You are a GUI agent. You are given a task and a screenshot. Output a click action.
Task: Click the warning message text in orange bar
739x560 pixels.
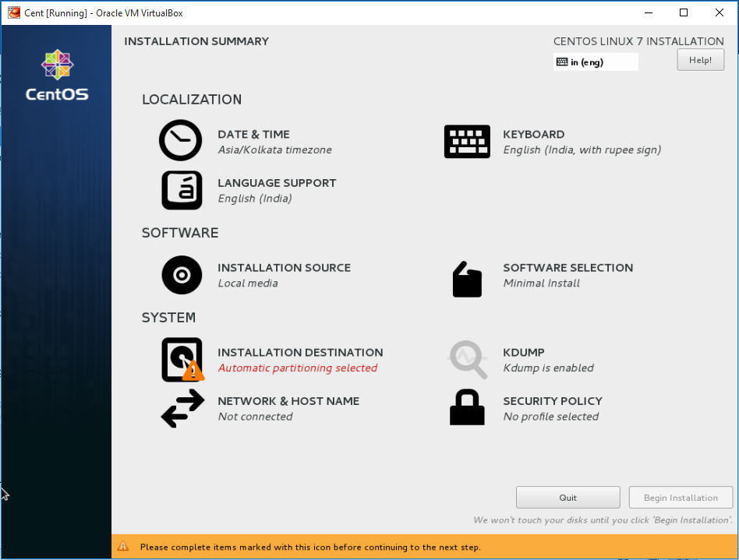310,547
